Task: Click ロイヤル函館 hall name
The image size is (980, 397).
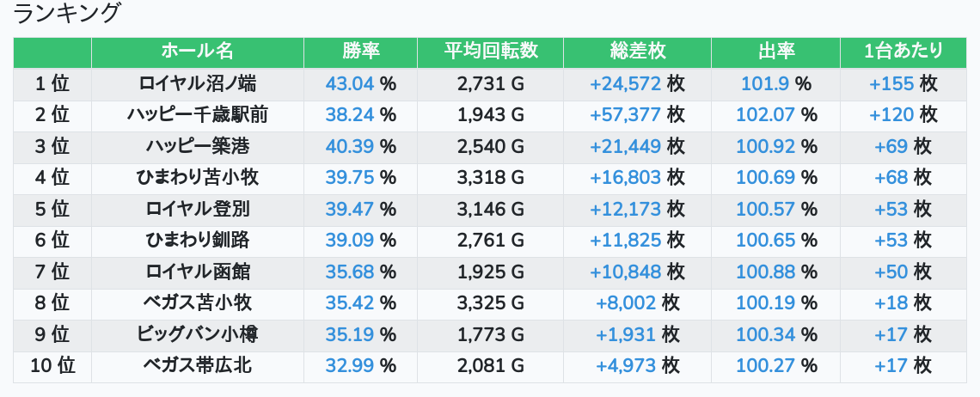Action: click(197, 272)
